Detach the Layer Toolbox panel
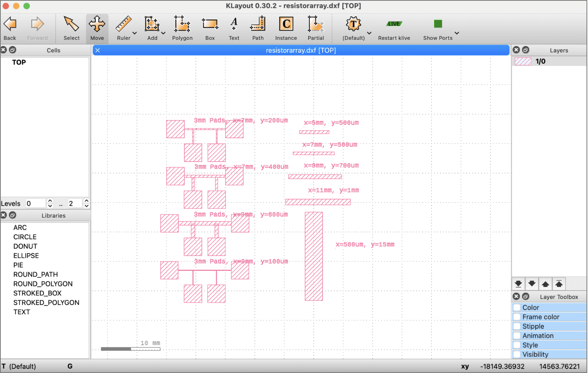The height and width of the screenshot is (373, 588). (526, 296)
